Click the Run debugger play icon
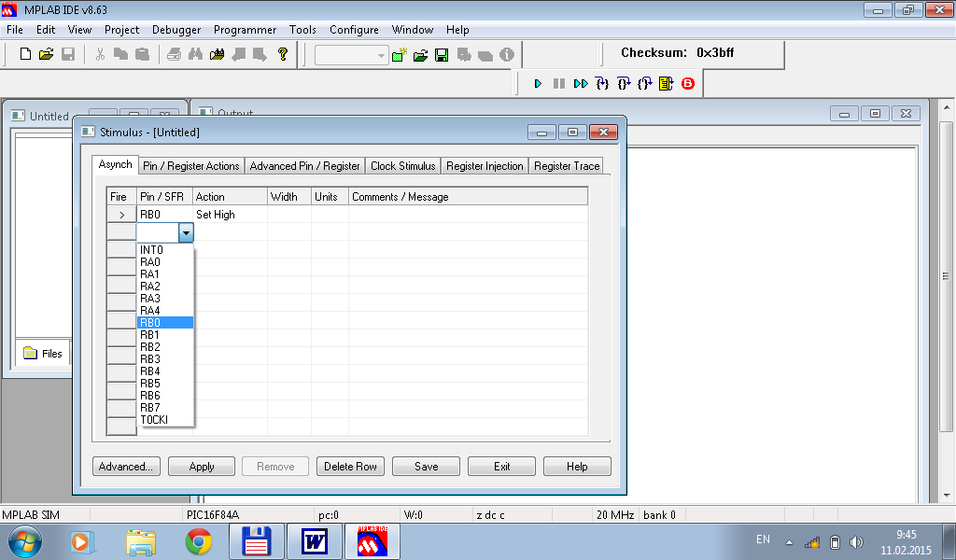Viewport: 956px width, 560px height. coord(538,83)
